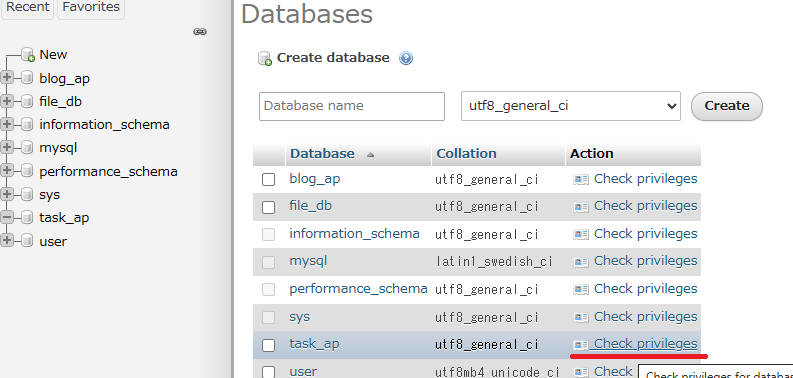Sort the table by the Database column header
The width and height of the screenshot is (793, 378).
(x=322, y=154)
